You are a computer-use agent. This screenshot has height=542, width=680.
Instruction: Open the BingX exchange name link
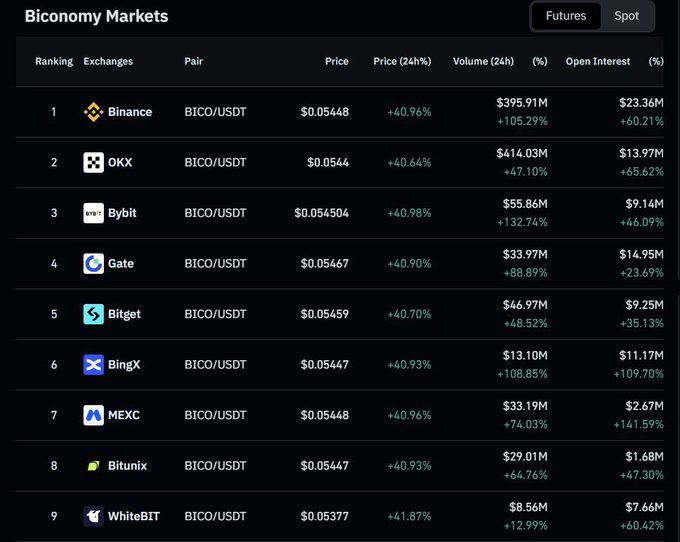[124, 365]
